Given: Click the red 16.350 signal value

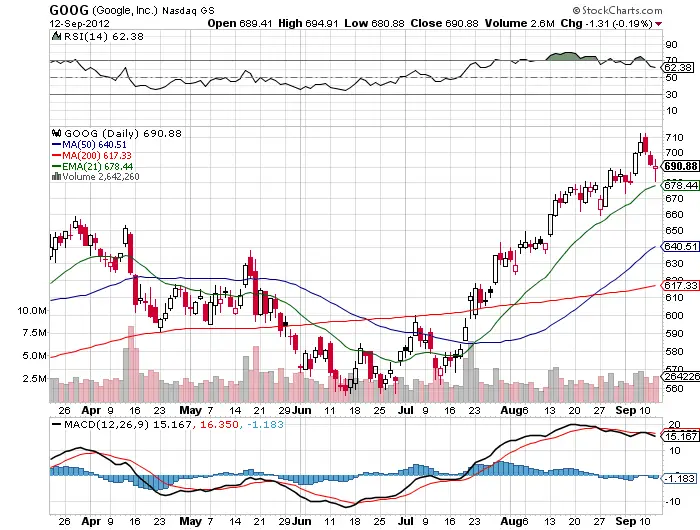Looking at the screenshot, I should tap(219, 424).
